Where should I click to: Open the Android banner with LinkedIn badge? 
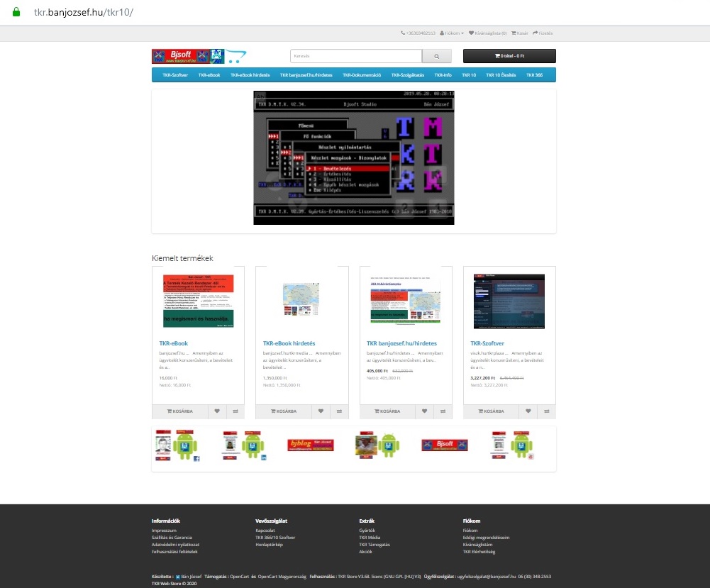point(245,445)
